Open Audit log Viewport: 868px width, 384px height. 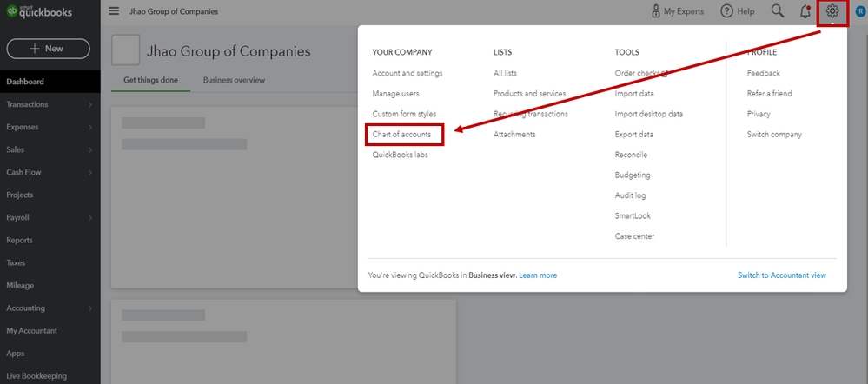pos(631,195)
